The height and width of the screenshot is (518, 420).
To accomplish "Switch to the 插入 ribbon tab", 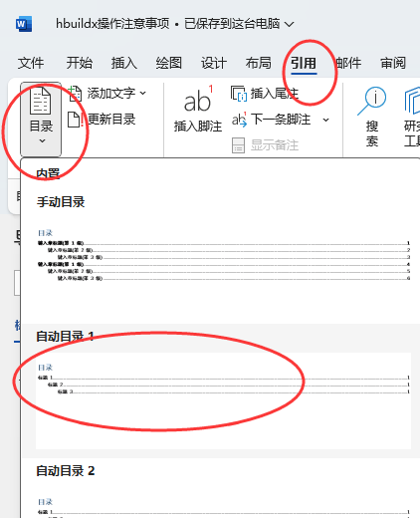I will pos(124,63).
